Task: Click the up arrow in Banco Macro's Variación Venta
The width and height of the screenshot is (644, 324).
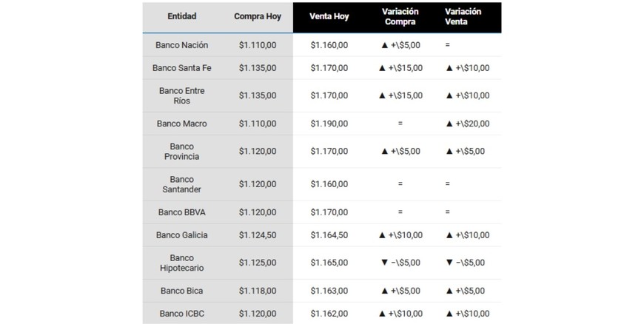Action: [449, 124]
